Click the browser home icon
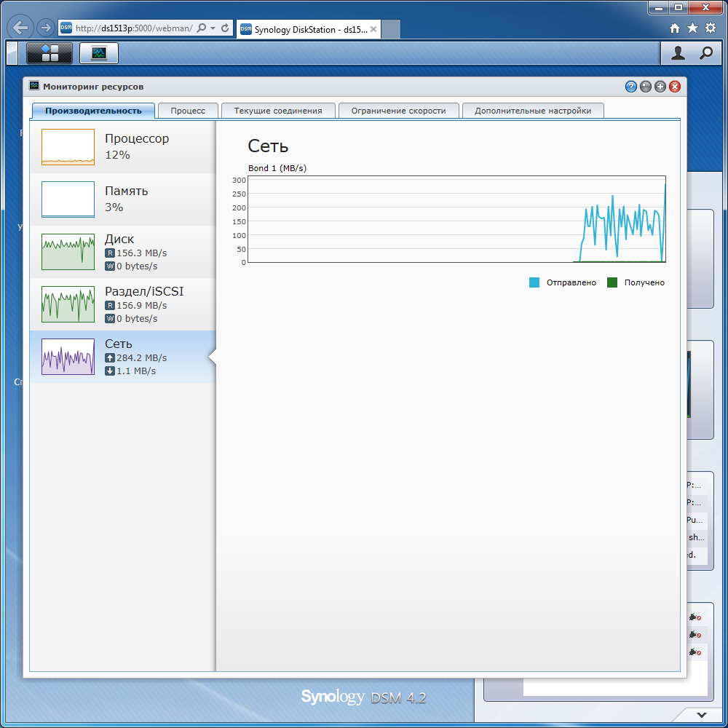 coord(675,28)
